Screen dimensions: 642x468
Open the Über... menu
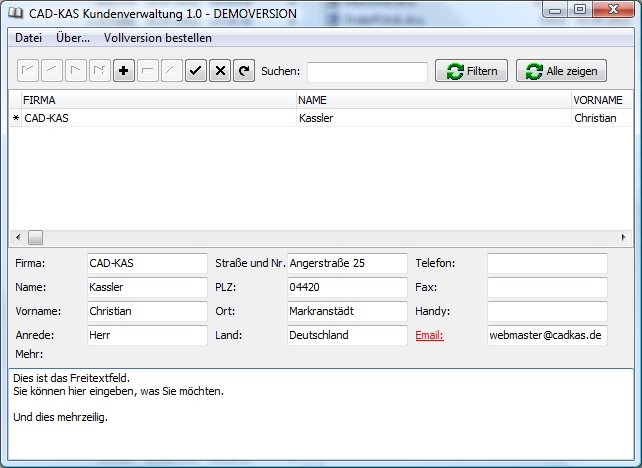coord(73,38)
